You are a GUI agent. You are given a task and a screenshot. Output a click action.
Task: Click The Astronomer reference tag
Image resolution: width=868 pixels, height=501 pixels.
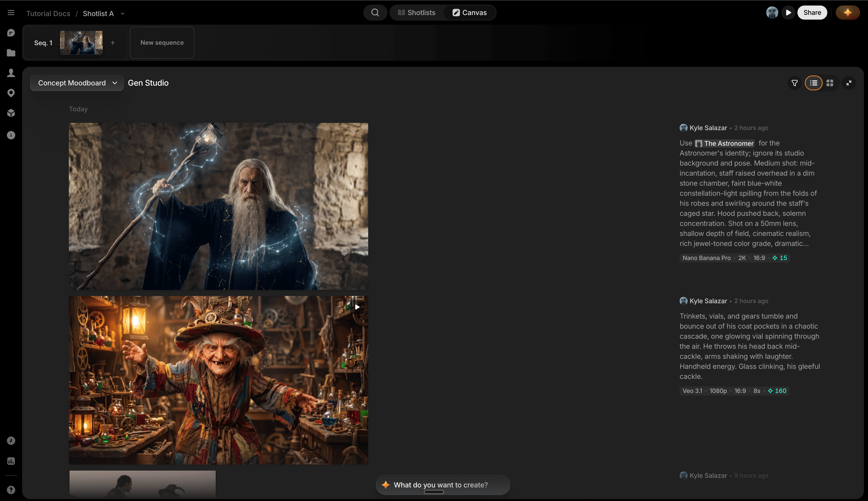[724, 143]
